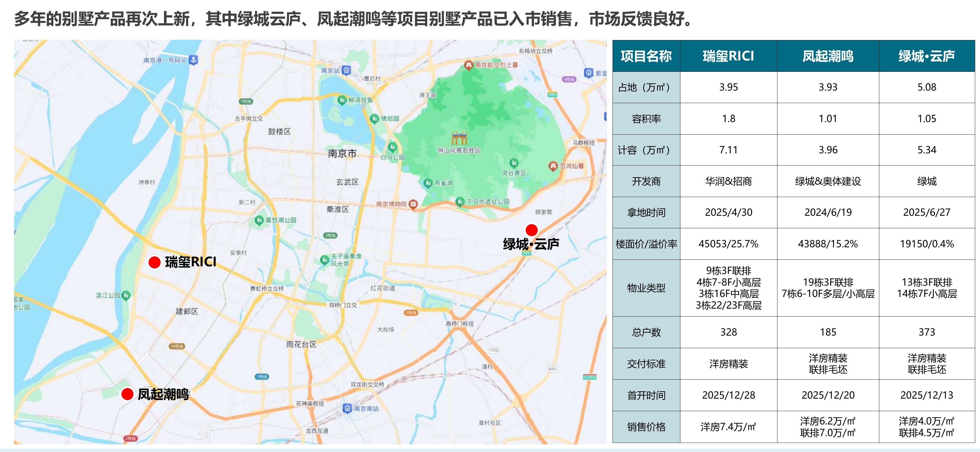980x452 pixels.
Task: Click the 凤起潮鸣 table column header
Action: [x=828, y=56]
